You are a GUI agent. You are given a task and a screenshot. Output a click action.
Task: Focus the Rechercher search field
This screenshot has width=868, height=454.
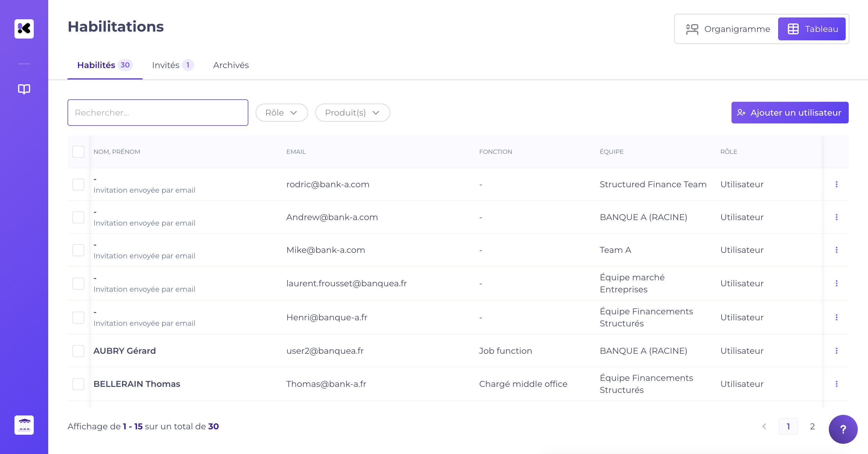tap(158, 113)
